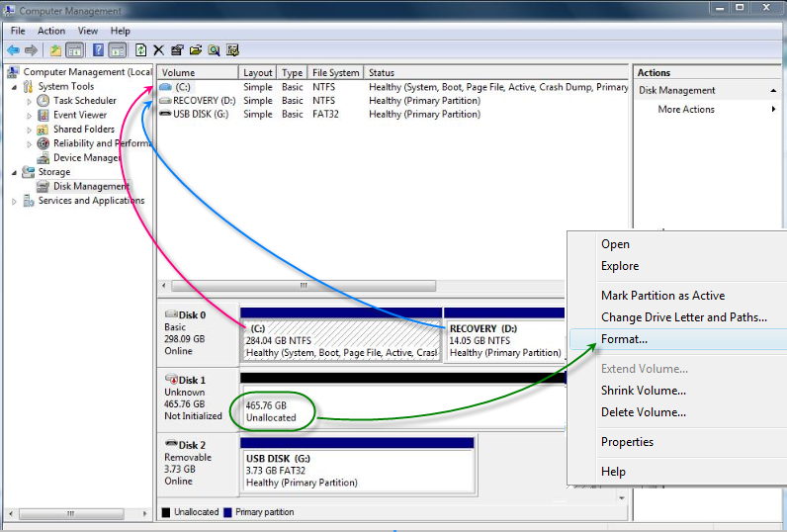787x532 pixels.
Task: Click the Volume column header
Action: click(x=198, y=73)
